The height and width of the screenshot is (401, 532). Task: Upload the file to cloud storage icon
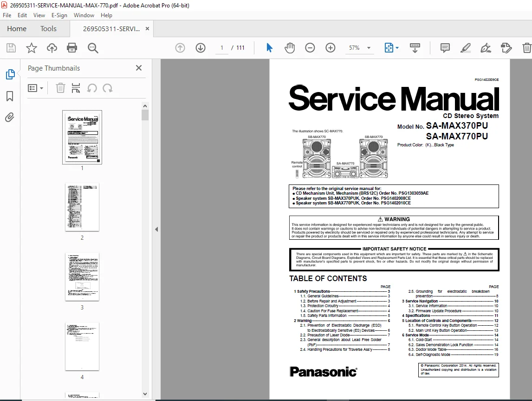pos(52,48)
